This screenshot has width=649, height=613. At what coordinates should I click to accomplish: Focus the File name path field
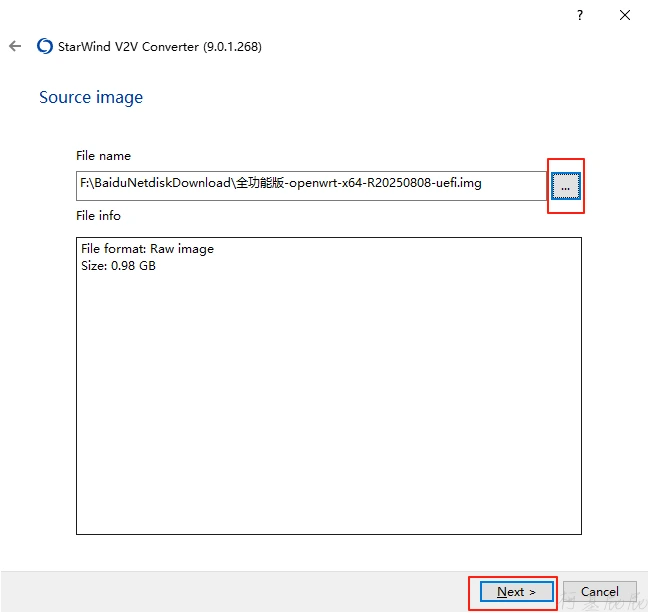310,185
